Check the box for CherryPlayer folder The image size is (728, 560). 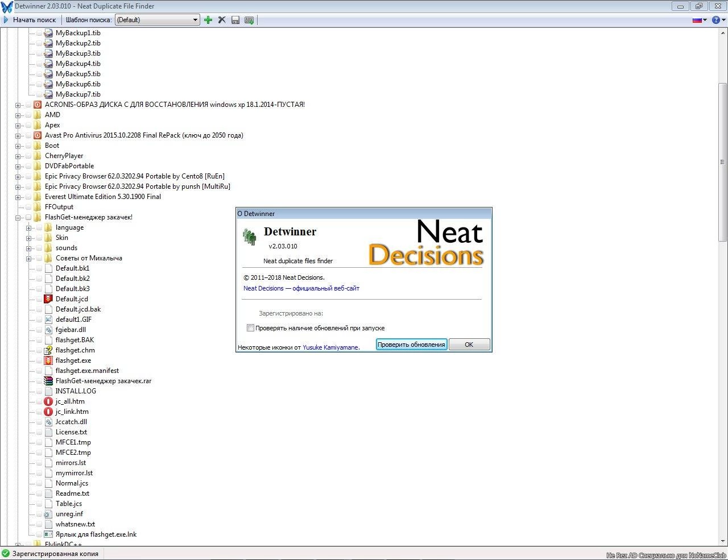coord(28,156)
